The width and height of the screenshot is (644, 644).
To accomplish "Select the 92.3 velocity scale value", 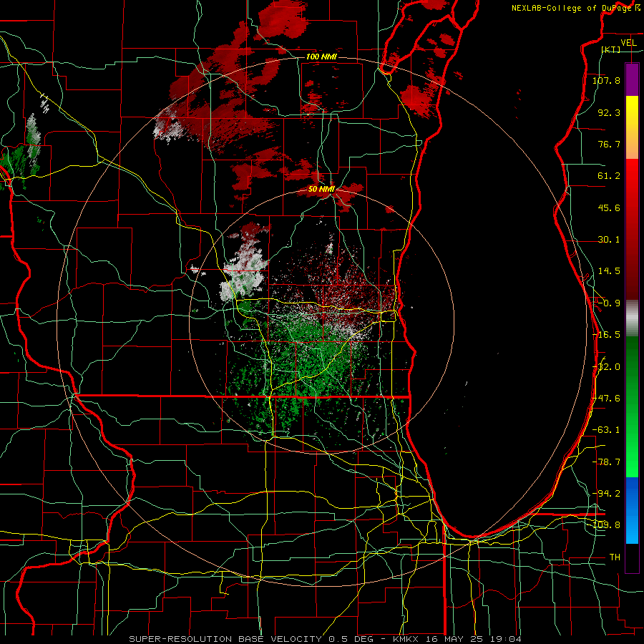I will click(x=609, y=112).
